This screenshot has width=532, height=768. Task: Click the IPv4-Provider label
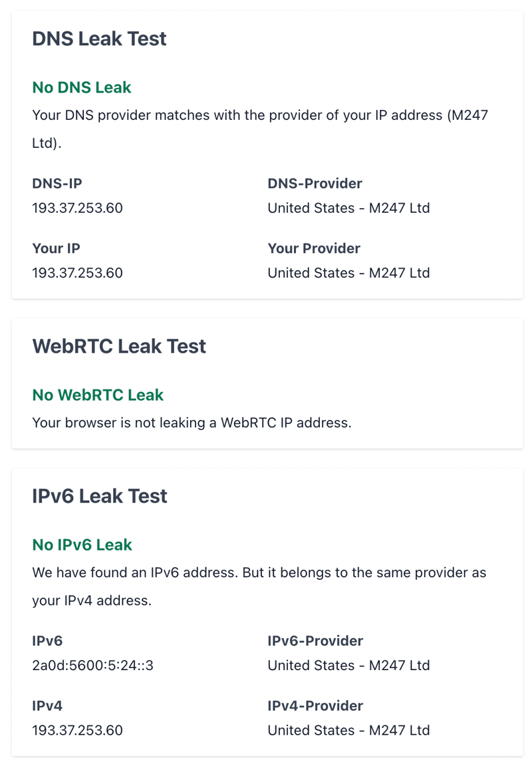[315, 706]
